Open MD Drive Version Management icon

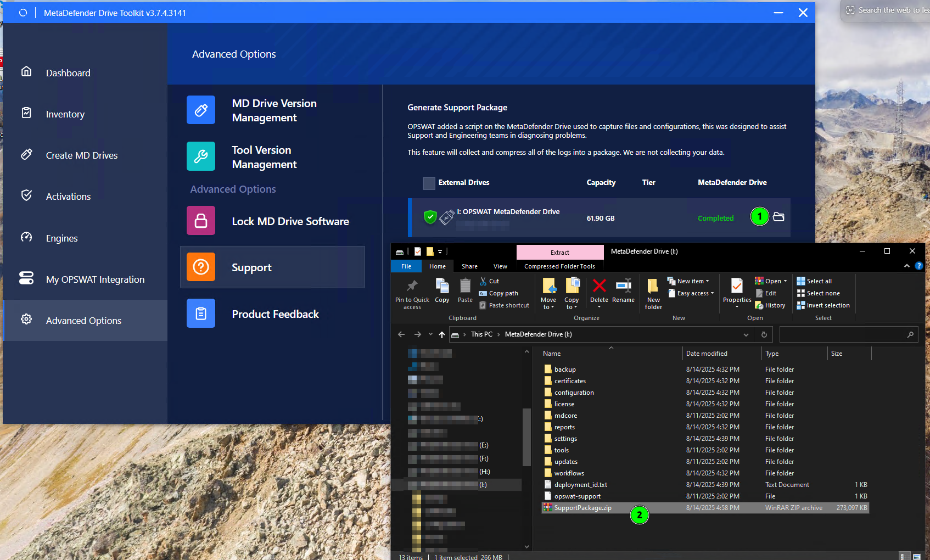201,110
